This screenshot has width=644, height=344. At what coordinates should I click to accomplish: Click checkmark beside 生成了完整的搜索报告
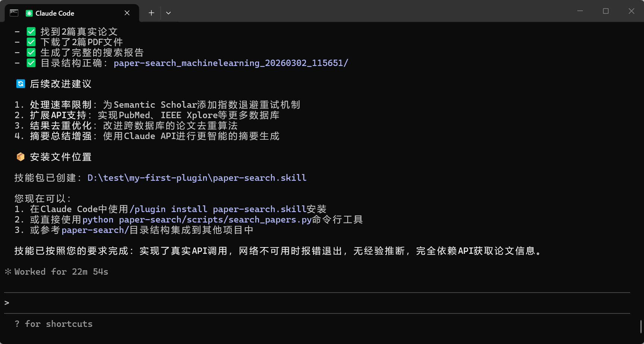[31, 53]
